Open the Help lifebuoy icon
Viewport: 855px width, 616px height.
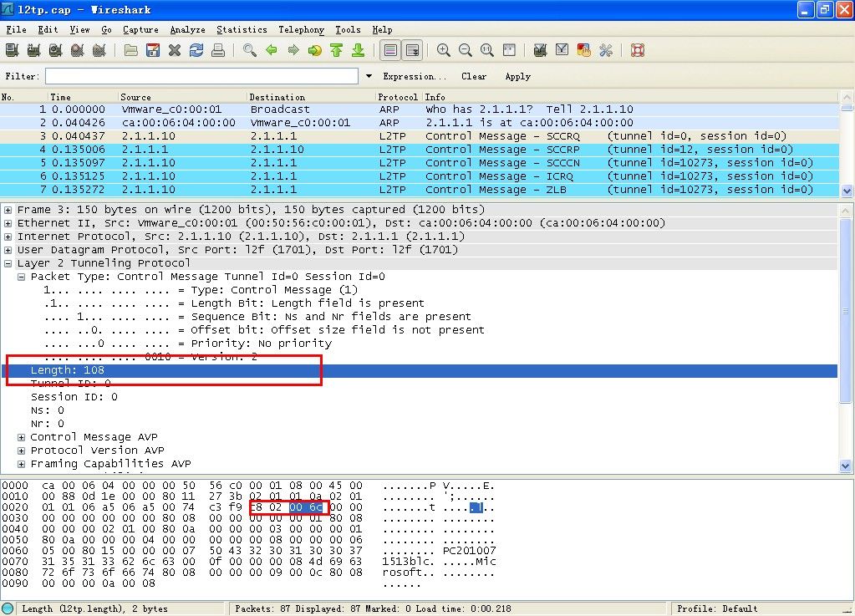coord(638,50)
